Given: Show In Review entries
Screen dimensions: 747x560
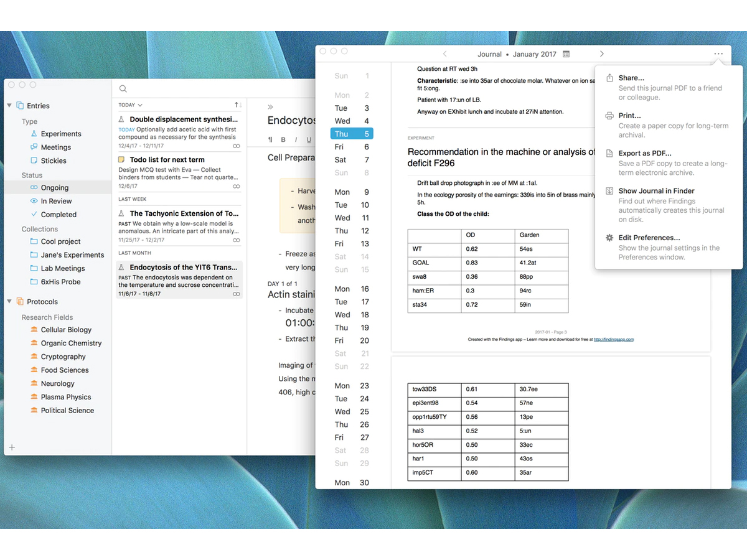Looking at the screenshot, I should pyautogui.click(x=56, y=201).
